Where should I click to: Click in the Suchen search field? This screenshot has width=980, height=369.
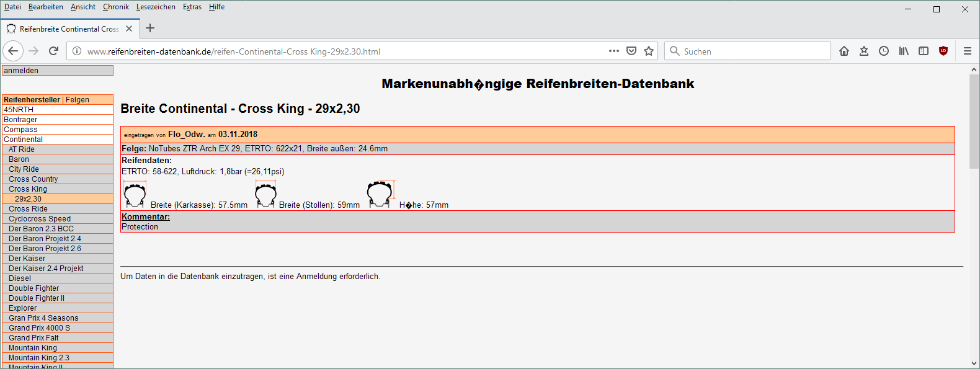pyautogui.click(x=754, y=51)
